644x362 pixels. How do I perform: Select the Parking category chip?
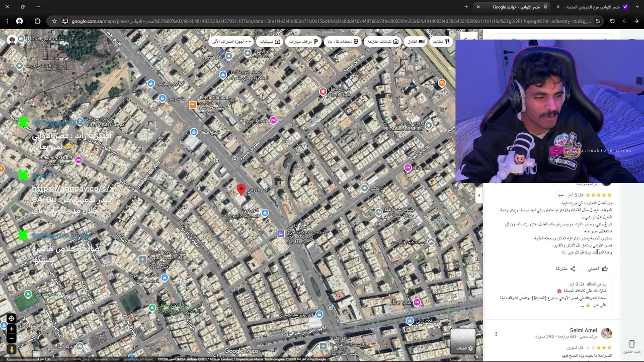click(303, 41)
